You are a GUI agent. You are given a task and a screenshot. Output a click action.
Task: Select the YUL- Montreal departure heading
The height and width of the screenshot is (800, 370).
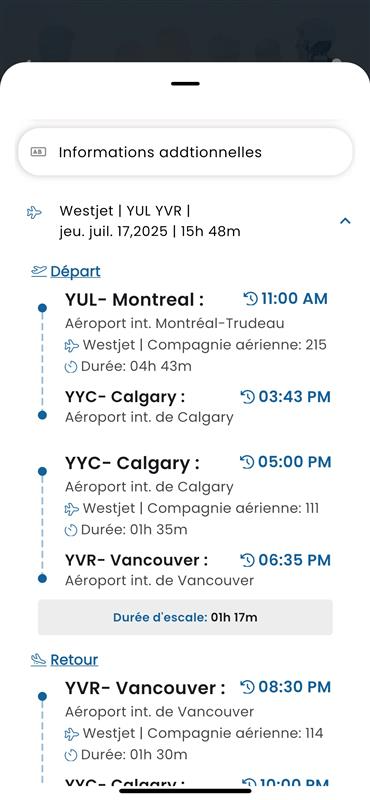[x=134, y=299]
